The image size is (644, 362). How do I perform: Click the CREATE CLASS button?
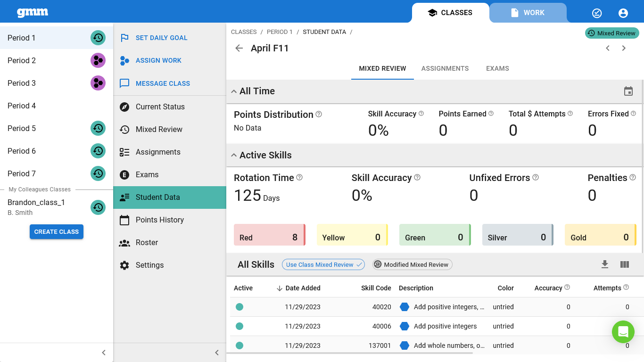(x=57, y=231)
